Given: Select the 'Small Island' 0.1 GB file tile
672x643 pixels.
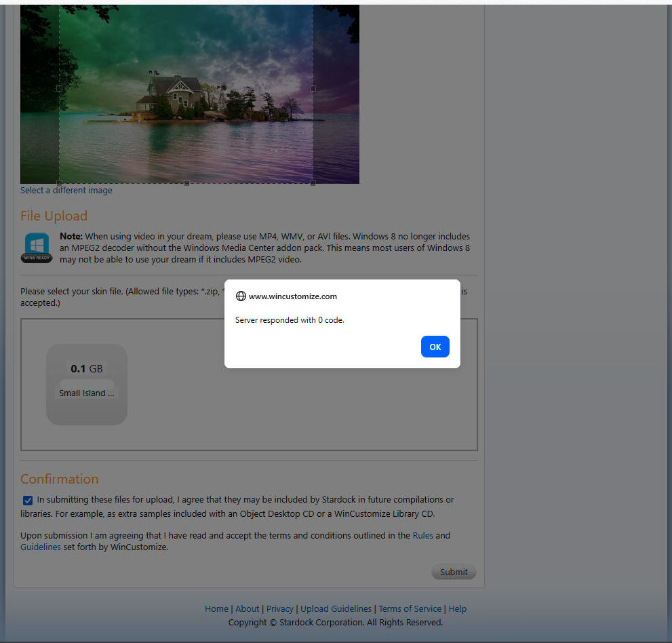Looking at the screenshot, I should 87,384.
